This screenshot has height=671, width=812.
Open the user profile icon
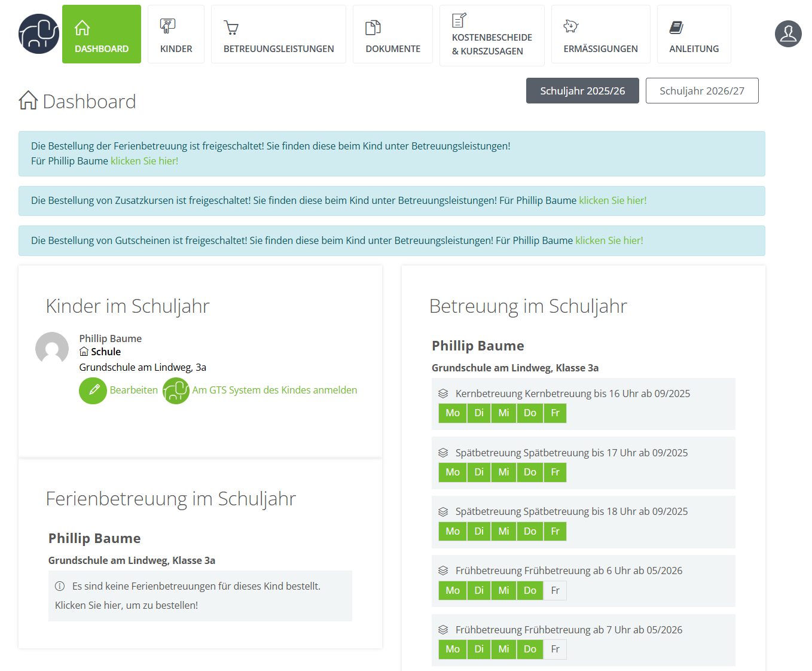pyautogui.click(x=788, y=33)
